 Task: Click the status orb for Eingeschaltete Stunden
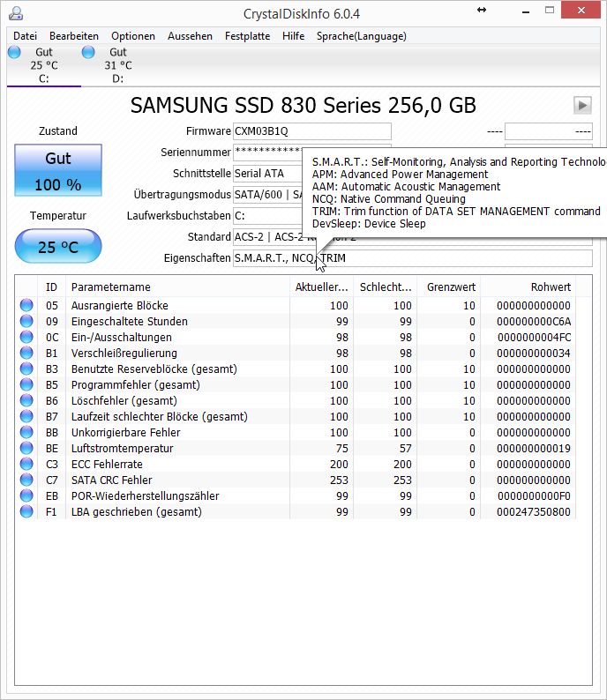coord(26,321)
